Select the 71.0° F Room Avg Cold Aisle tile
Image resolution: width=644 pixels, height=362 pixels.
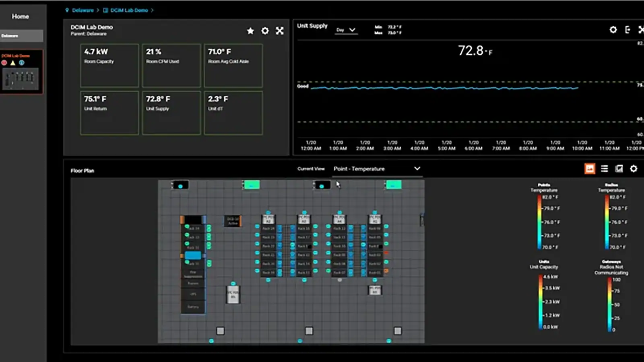pos(233,66)
